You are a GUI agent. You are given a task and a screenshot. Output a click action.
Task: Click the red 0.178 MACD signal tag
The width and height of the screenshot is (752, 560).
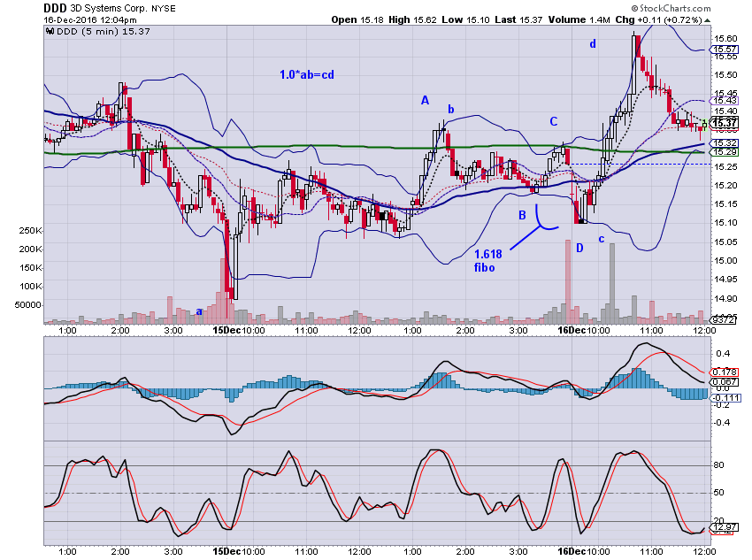(x=725, y=372)
